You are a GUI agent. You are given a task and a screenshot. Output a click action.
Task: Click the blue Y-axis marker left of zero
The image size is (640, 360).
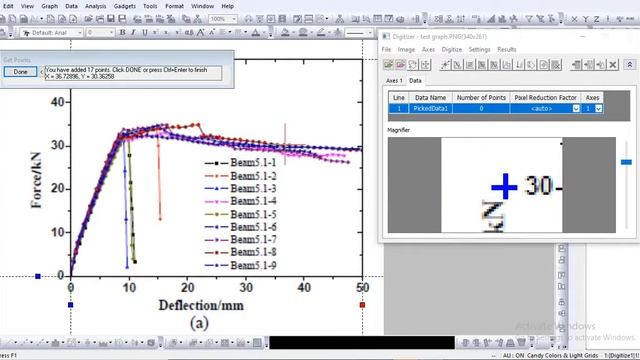coord(38,276)
